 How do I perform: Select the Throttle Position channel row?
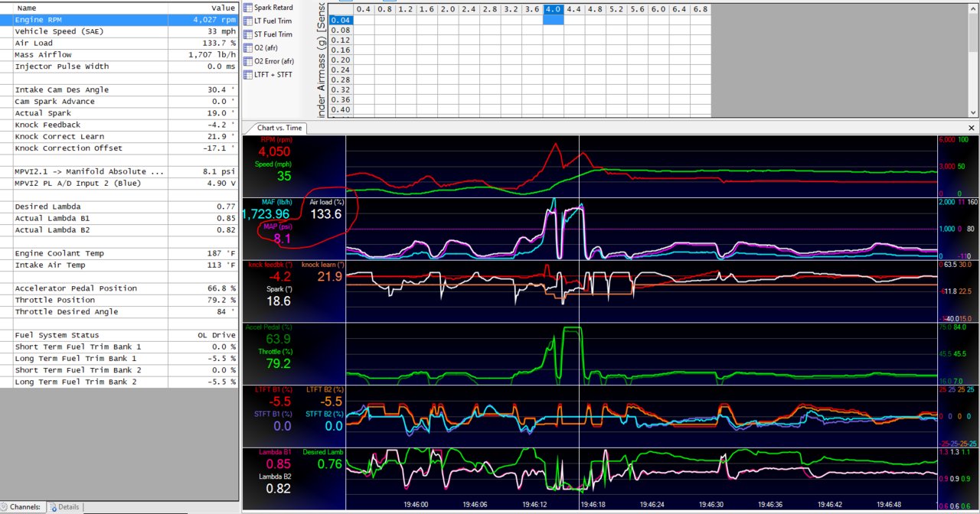(119, 300)
